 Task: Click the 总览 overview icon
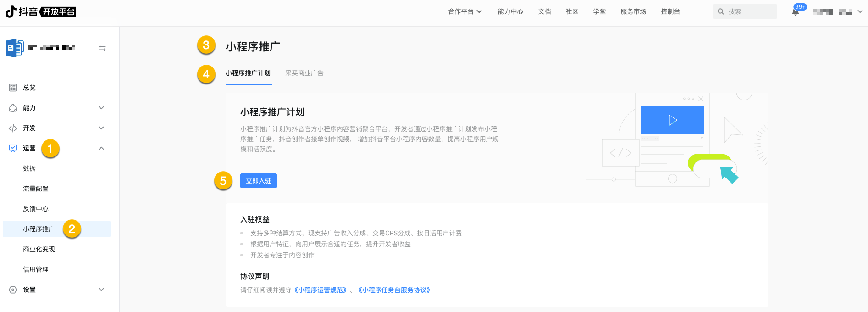(x=13, y=88)
